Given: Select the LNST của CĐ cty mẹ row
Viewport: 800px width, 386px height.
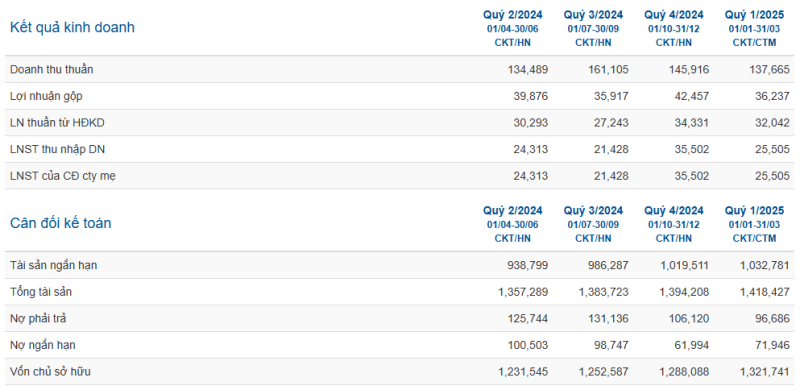Looking at the screenshot, I should pos(400,176).
